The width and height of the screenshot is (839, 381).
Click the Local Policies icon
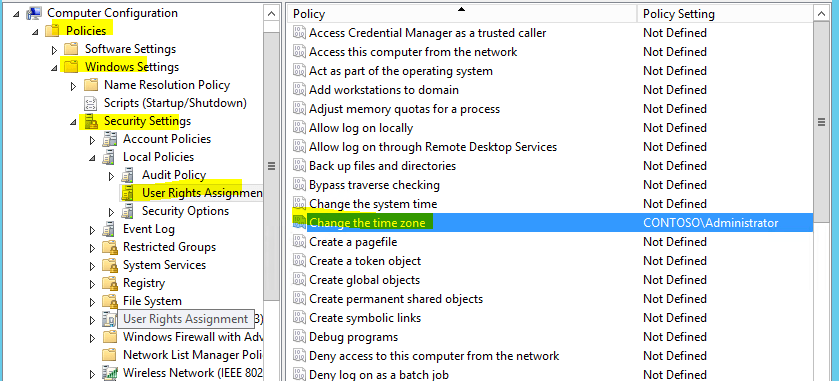pyautogui.click(x=110, y=157)
